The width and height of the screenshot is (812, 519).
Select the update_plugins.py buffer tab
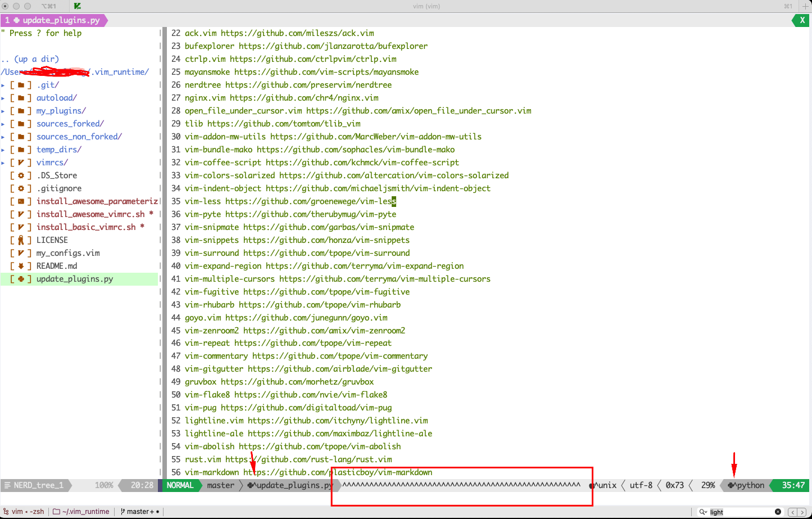[x=53, y=20]
